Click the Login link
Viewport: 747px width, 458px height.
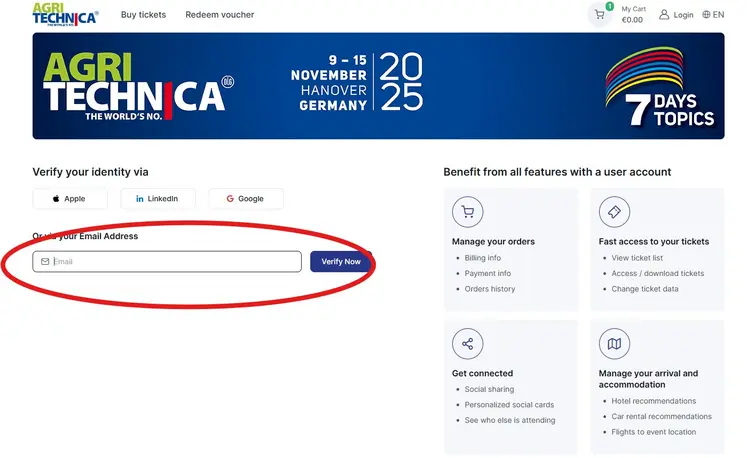tap(683, 15)
